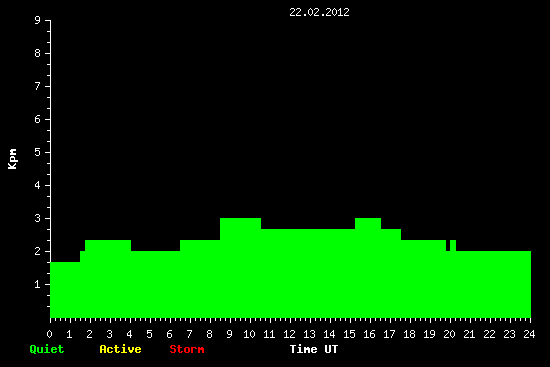Click the Storm legend label
The width and height of the screenshot is (550, 367).
coord(187,349)
